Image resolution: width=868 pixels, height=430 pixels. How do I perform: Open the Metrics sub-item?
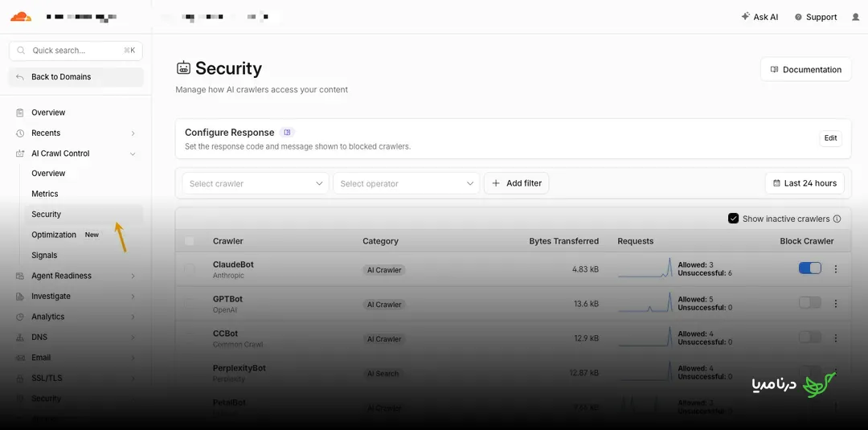pyautogui.click(x=45, y=194)
